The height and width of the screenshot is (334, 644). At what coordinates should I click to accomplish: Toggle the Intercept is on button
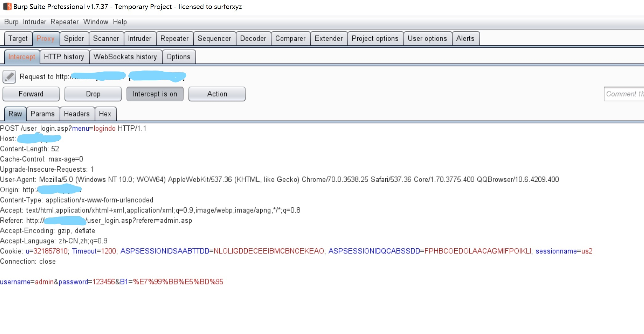tap(155, 94)
